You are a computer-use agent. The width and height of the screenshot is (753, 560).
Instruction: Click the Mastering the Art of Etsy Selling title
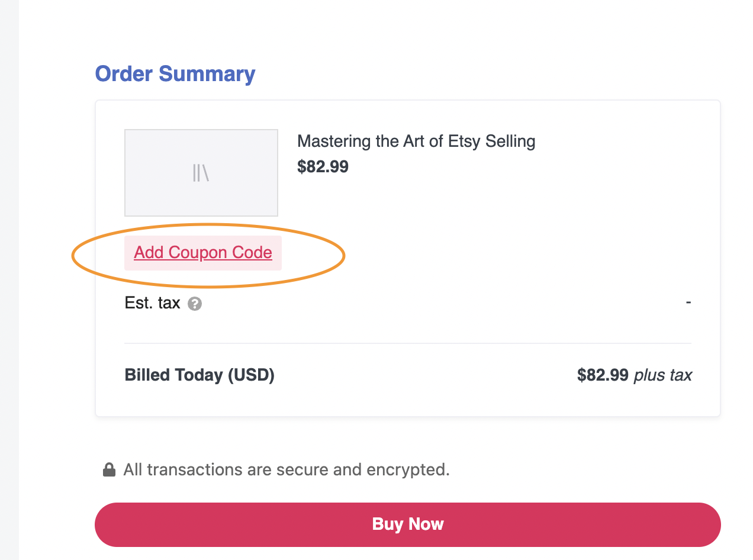pos(416,141)
